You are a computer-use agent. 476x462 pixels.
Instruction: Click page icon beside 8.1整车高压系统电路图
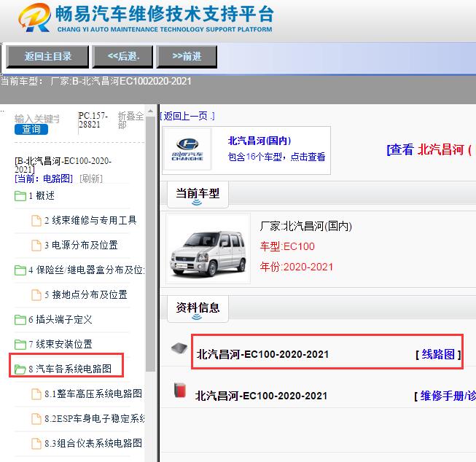(36, 394)
